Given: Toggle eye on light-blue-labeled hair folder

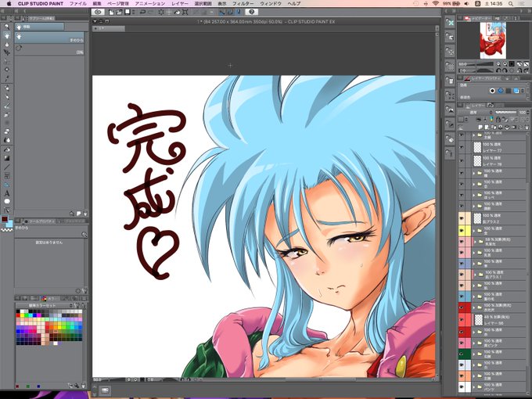Looking at the screenshot, I should pyautogui.click(x=461, y=297).
